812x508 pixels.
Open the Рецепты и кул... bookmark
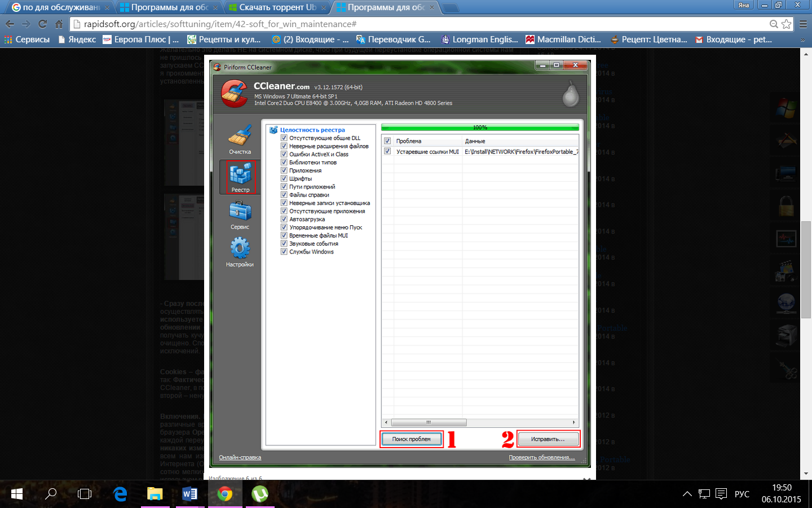tap(224, 40)
